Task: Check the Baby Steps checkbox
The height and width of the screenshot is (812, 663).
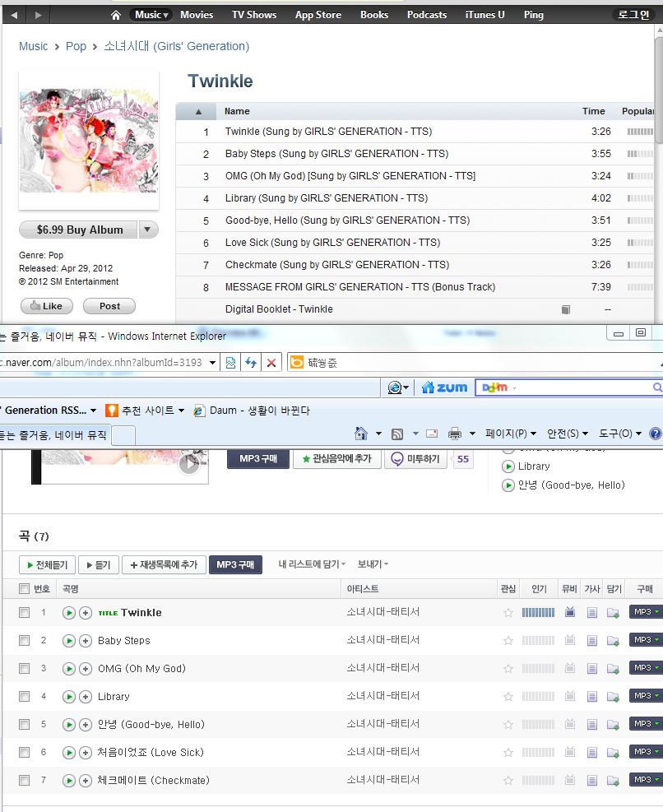Action: [25, 641]
